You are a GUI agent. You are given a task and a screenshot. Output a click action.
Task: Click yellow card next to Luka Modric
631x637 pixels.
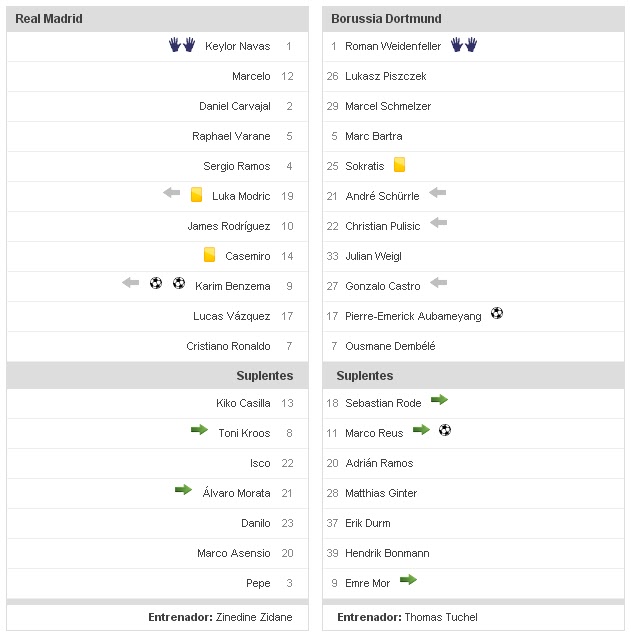coord(196,195)
